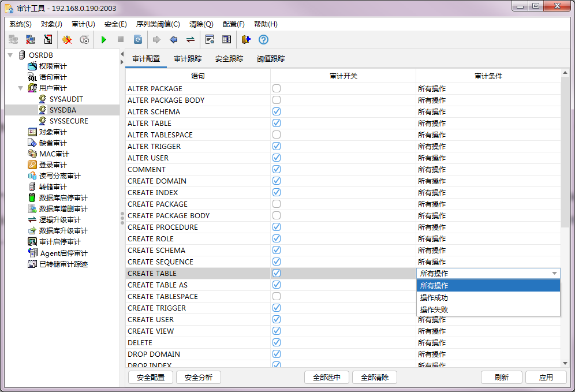Collapse the 用户审计 tree branch

pyautogui.click(x=21, y=88)
